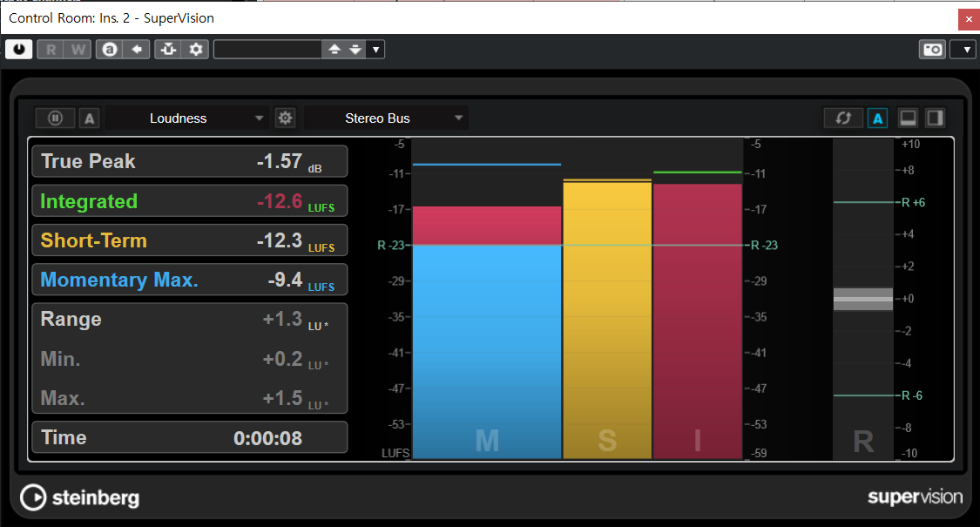The width and height of the screenshot is (980, 527).
Task: Activate the side-chain routing icon
Action: (x=168, y=50)
